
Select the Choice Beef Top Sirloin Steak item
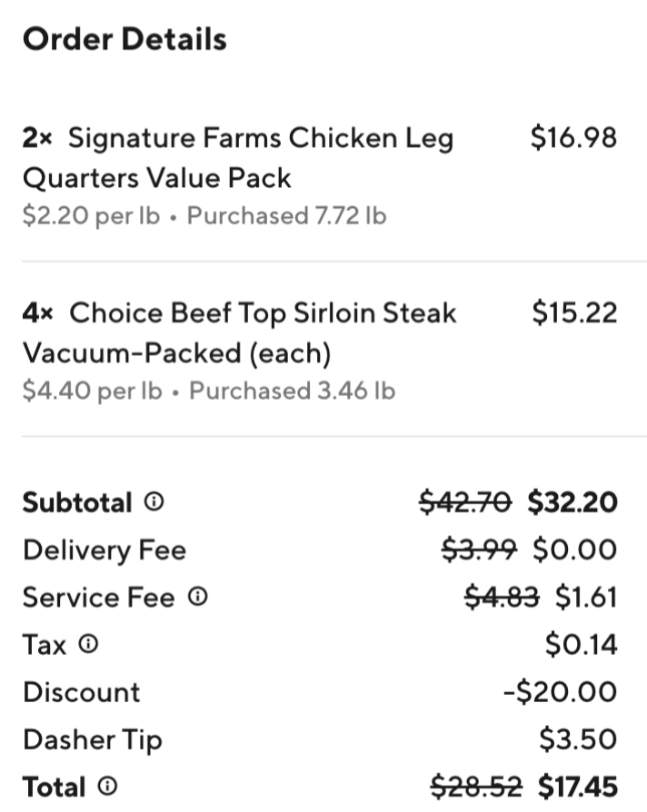(x=239, y=333)
